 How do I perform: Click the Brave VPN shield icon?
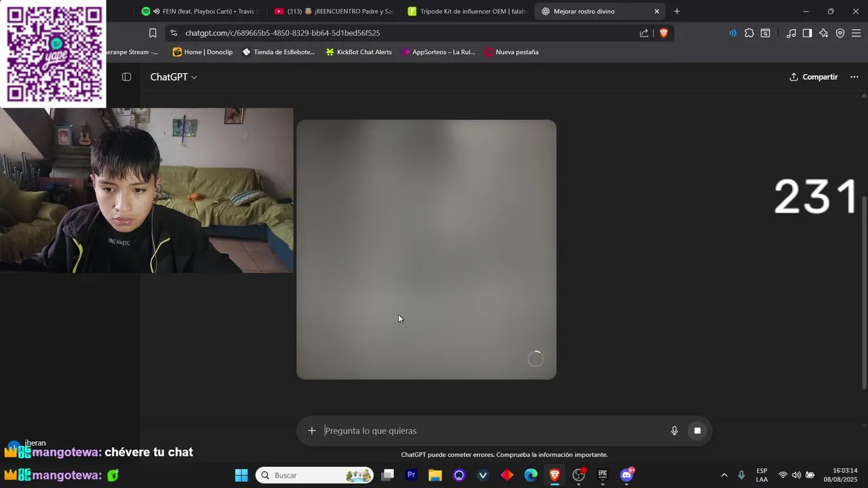click(x=840, y=33)
